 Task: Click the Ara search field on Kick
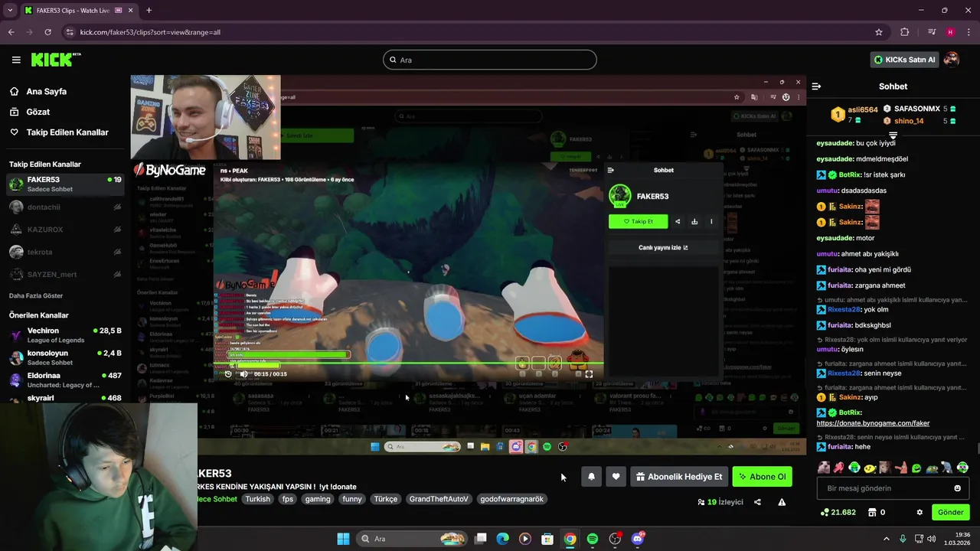point(490,60)
